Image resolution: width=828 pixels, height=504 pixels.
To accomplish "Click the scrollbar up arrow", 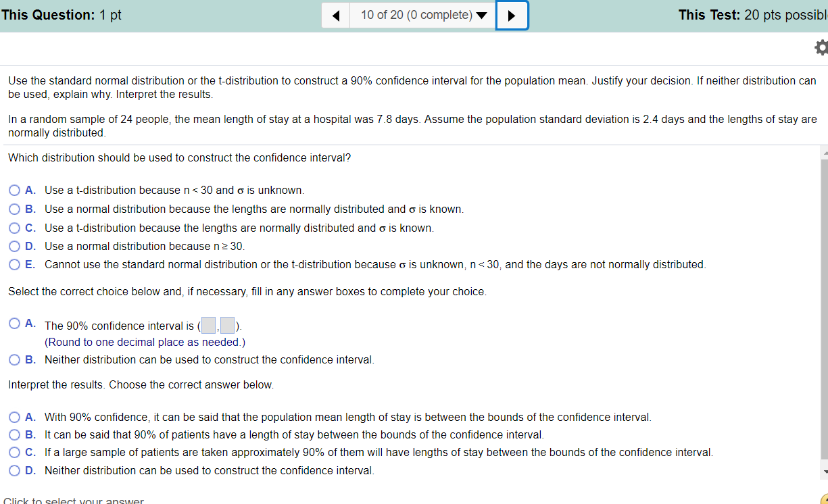I will pyautogui.click(x=824, y=153).
